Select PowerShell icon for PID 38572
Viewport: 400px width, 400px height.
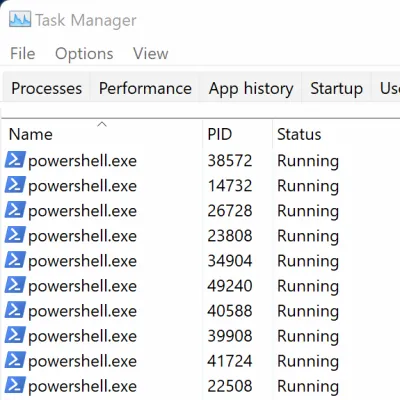(x=15, y=160)
